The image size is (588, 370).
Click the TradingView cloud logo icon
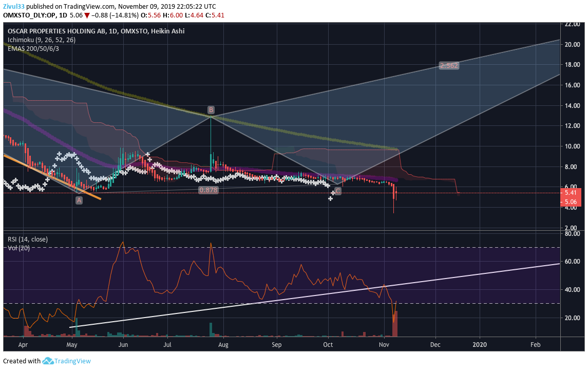[48, 361]
